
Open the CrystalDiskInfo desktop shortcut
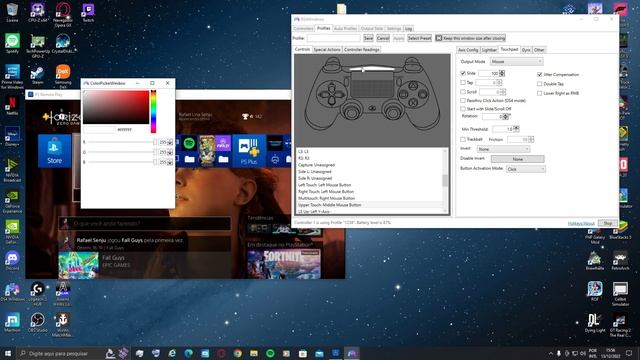click(63, 44)
